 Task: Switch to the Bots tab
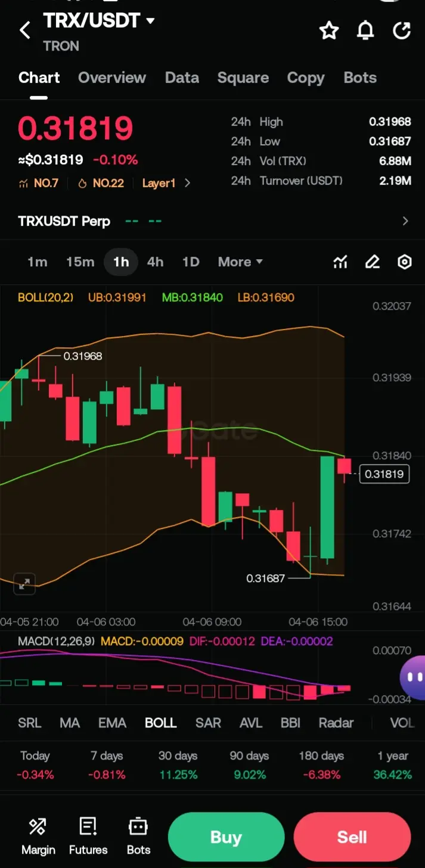[x=360, y=78]
